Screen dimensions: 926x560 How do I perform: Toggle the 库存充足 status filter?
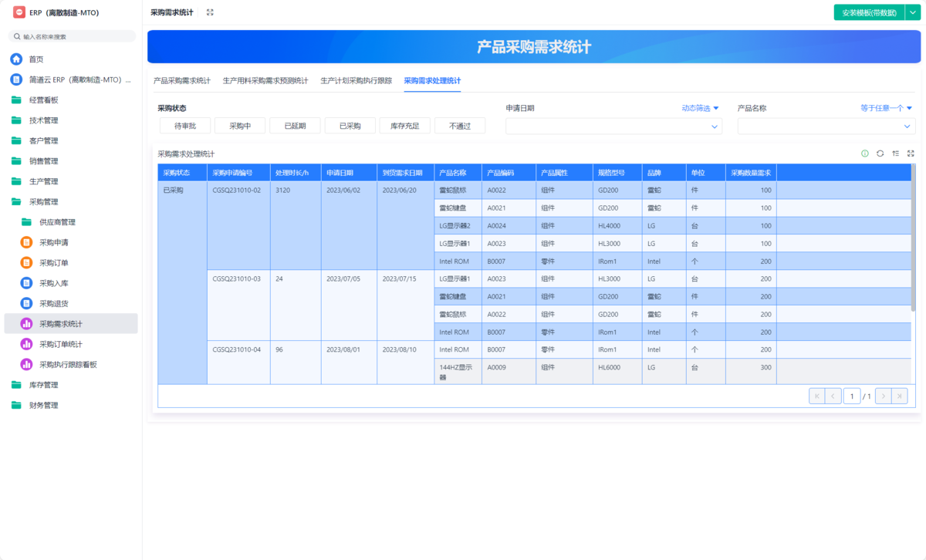click(404, 126)
